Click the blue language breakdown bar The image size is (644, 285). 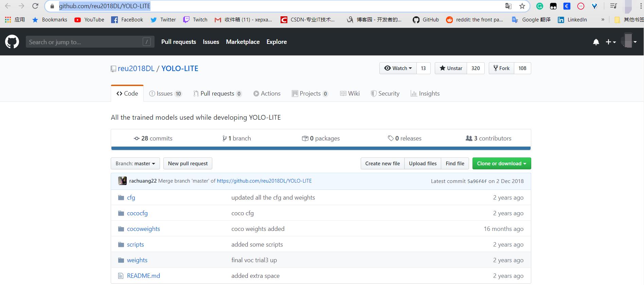tap(321, 148)
